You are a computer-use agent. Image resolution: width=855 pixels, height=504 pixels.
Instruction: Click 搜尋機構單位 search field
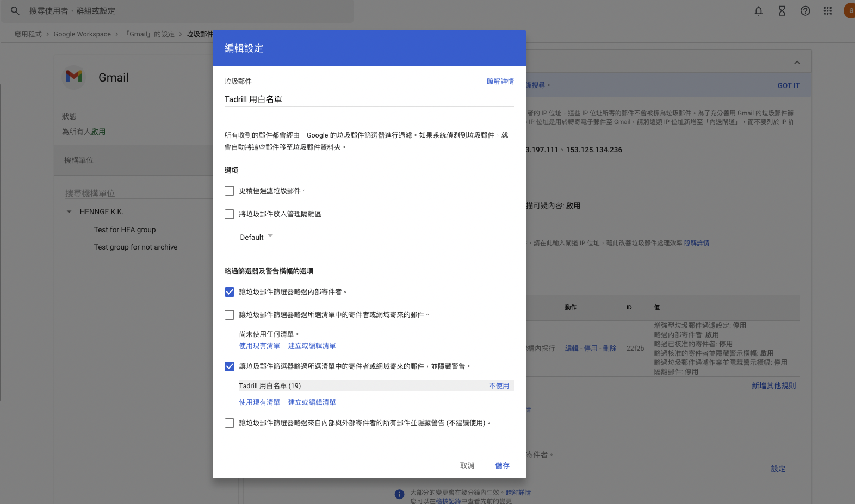(139, 194)
